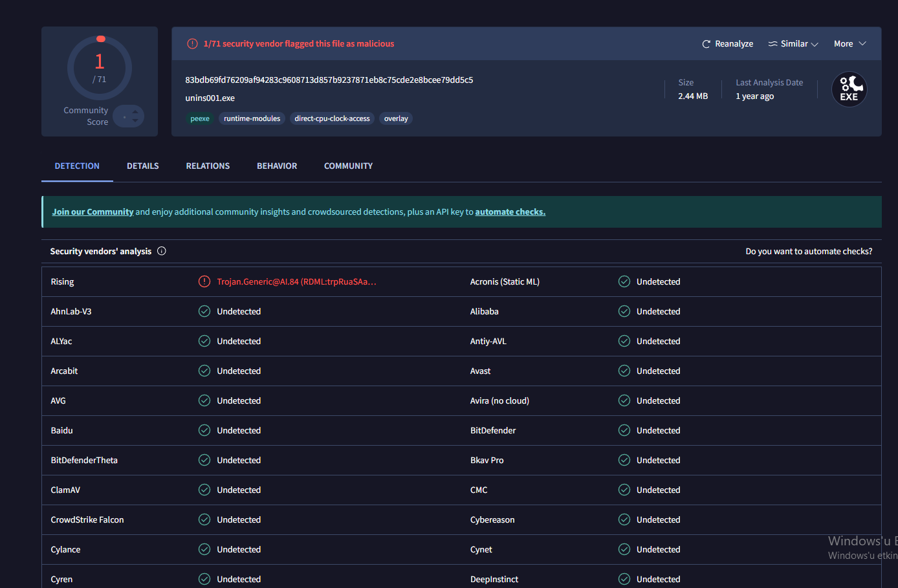898x588 pixels.
Task: Click the EXE file type icon
Action: [849, 89]
